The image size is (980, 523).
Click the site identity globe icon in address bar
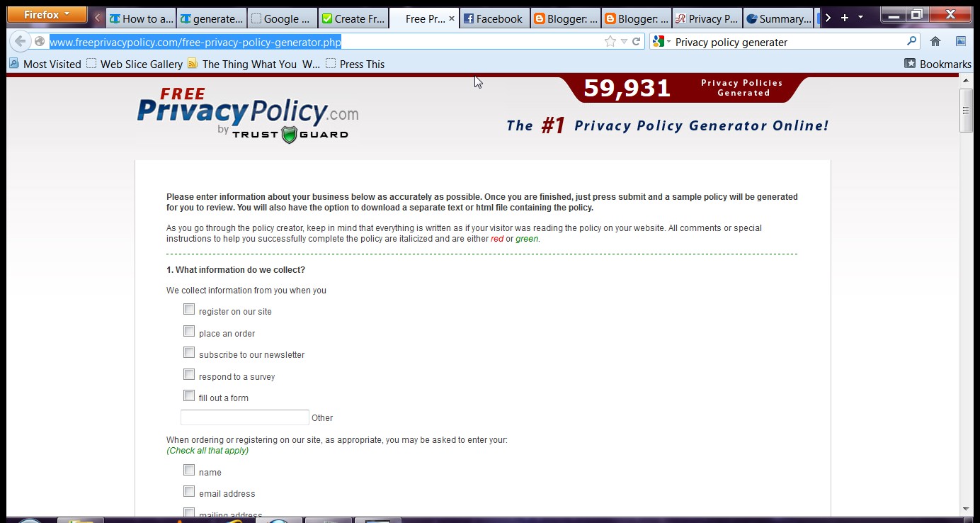point(40,42)
